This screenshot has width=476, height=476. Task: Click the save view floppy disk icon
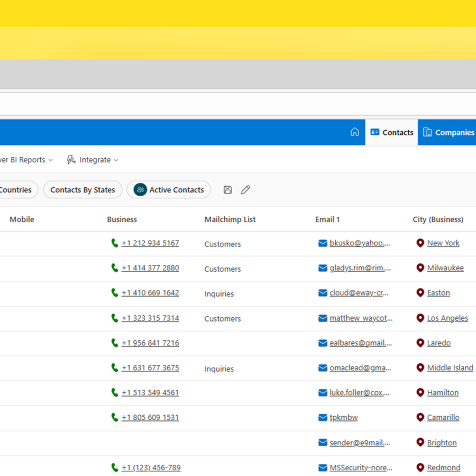coord(227,190)
